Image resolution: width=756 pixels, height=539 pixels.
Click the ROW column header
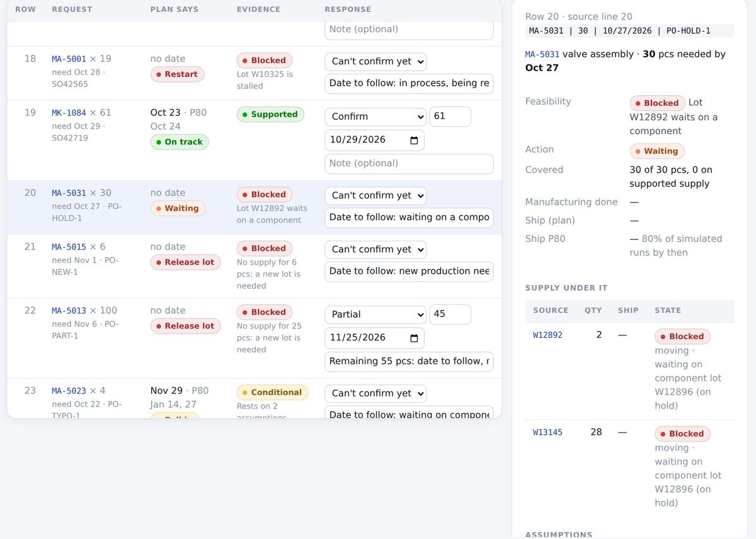(x=25, y=9)
